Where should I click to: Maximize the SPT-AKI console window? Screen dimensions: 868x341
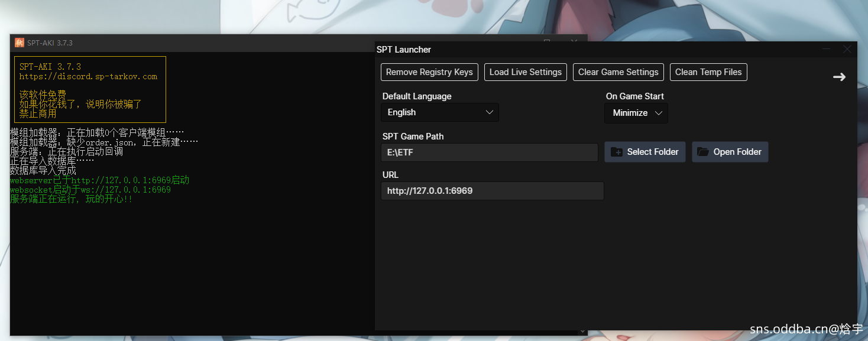coord(547,41)
